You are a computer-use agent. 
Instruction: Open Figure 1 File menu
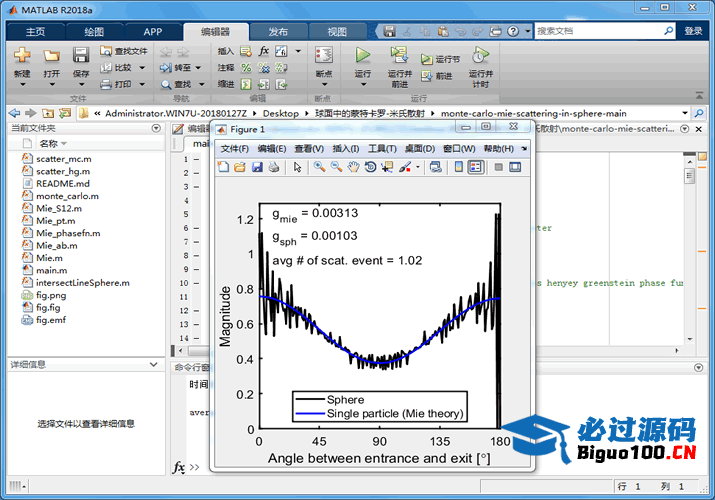tap(235, 149)
